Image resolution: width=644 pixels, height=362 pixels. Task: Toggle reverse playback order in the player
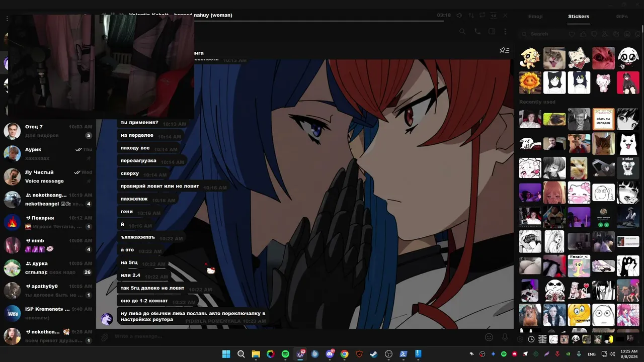tap(471, 16)
